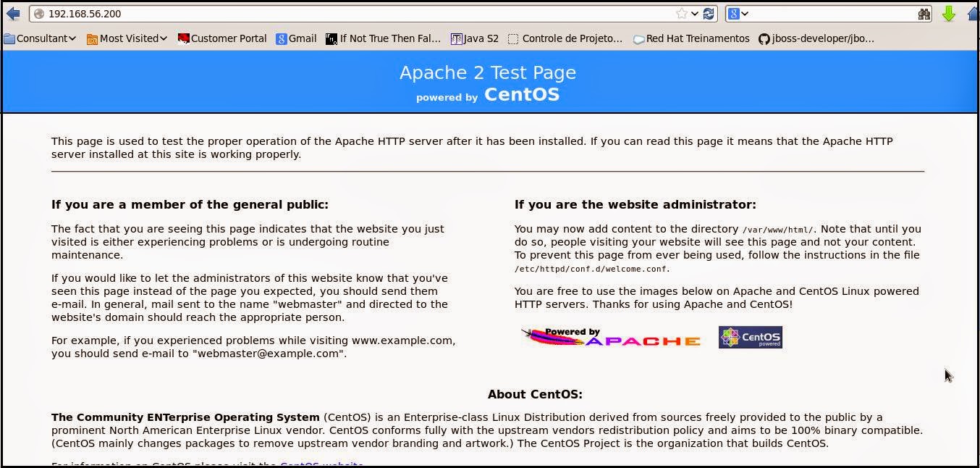Open the Controle de Projeto bookmark

[565, 38]
